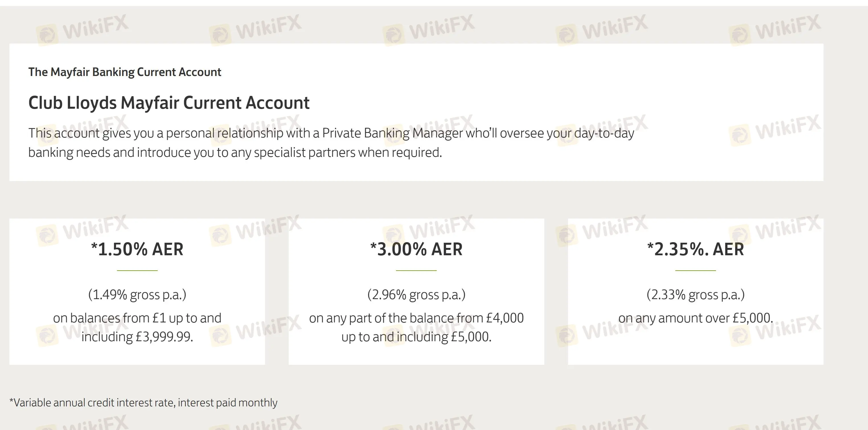This screenshot has width=868, height=430.
Task: Select the (2.33% gross p.a.) text
Action: (695, 295)
